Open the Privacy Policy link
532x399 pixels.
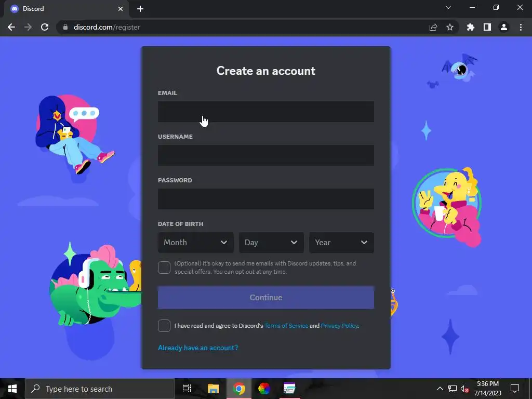(x=339, y=326)
